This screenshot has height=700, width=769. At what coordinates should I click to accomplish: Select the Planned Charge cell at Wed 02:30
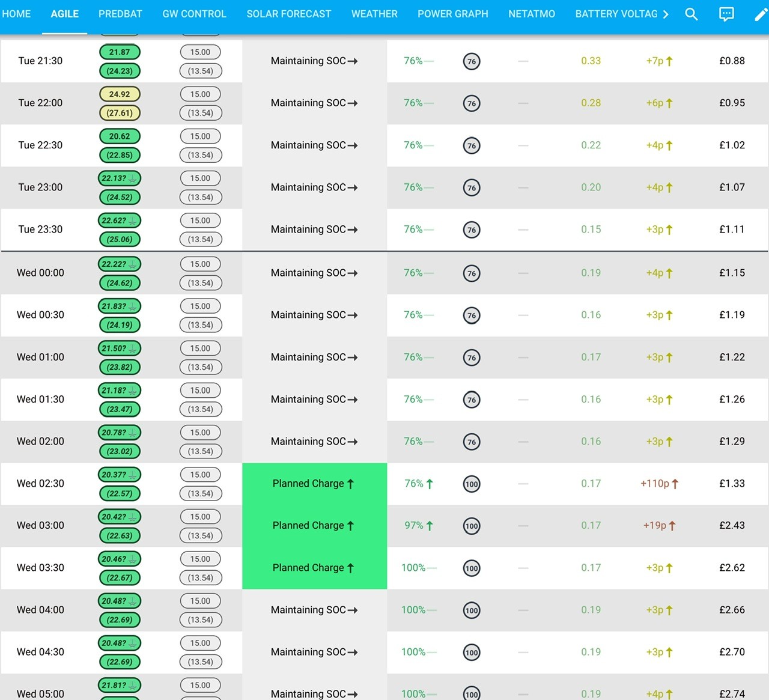click(x=315, y=484)
